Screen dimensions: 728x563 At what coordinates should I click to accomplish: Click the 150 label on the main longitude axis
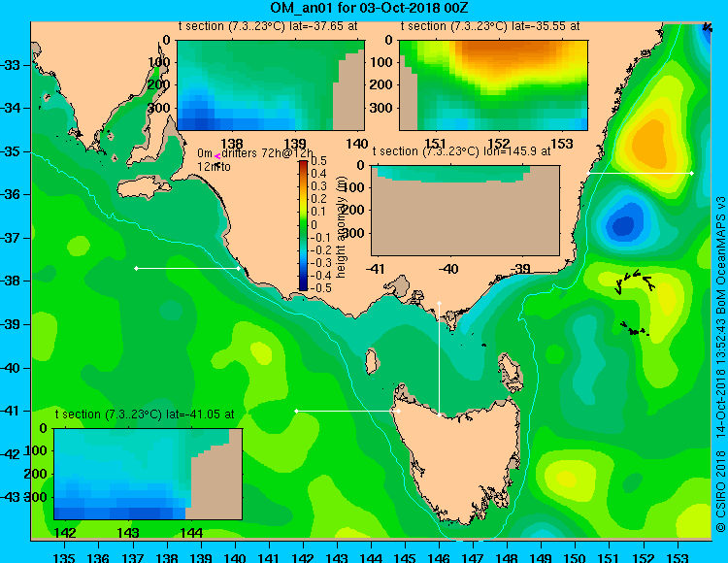(575, 557)
